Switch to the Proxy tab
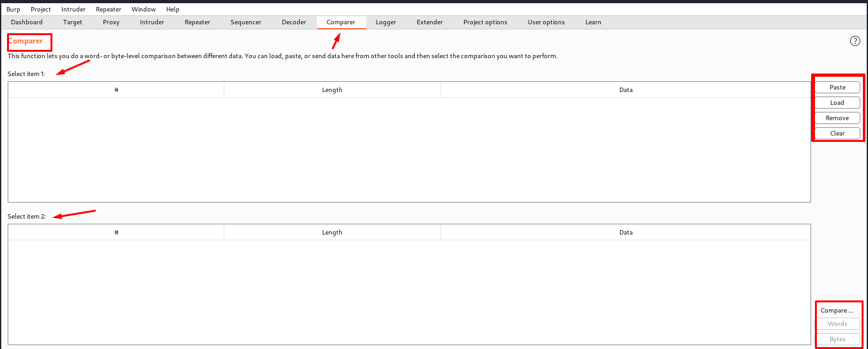The image size is (868, 349). [111, 22]
